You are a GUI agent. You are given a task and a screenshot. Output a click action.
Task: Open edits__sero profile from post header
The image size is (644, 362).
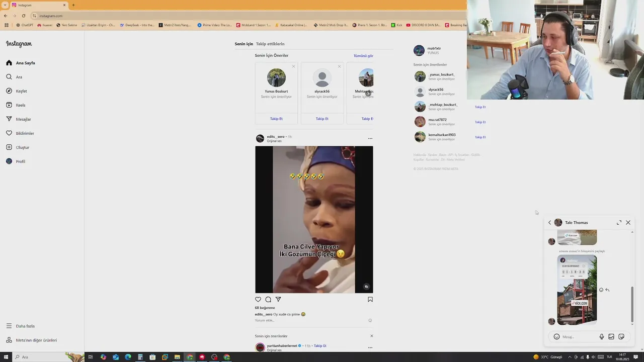pos(276,137)
